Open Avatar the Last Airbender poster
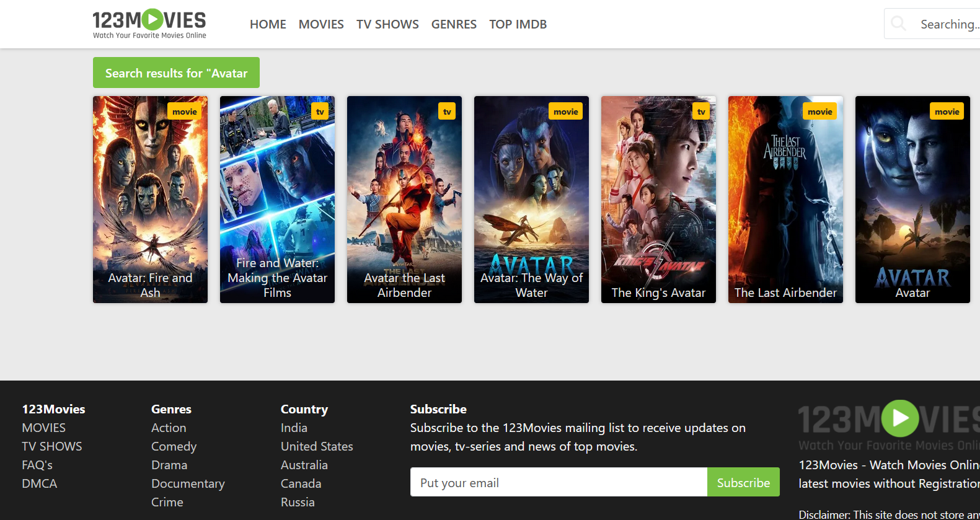The width and height of the screenshot is (980, 520). [x=404, y=199]
